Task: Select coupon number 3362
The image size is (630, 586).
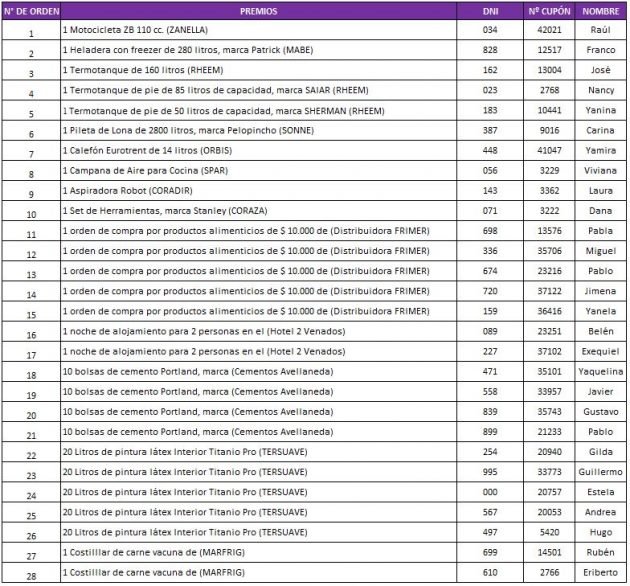Action: (x=549, y=191)
